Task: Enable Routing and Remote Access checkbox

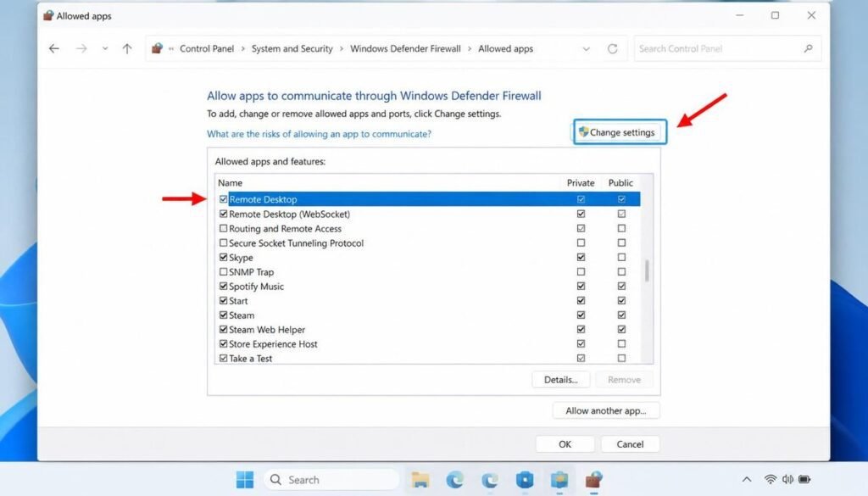Action: point(223,228)
